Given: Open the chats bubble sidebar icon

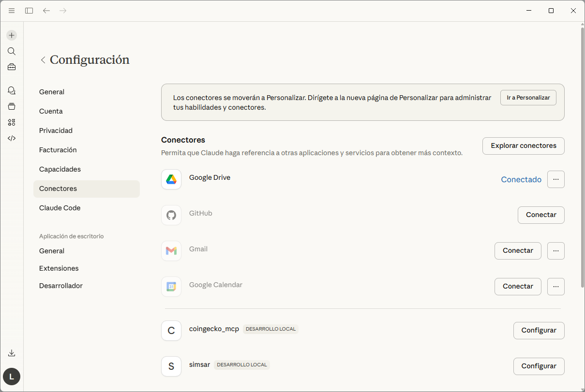Looking at the screenshot, I should [12, 90].
